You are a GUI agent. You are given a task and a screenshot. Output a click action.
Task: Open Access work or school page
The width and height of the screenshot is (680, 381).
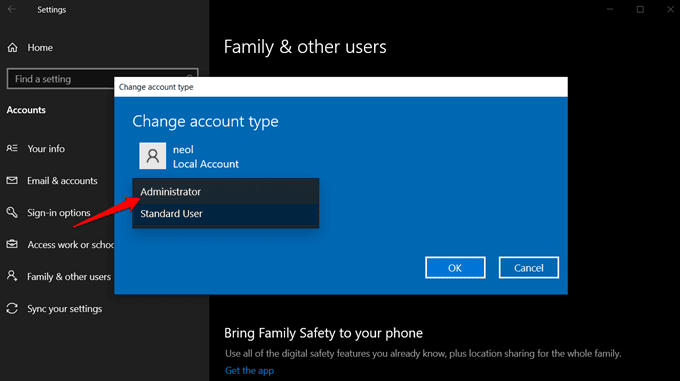70,245
